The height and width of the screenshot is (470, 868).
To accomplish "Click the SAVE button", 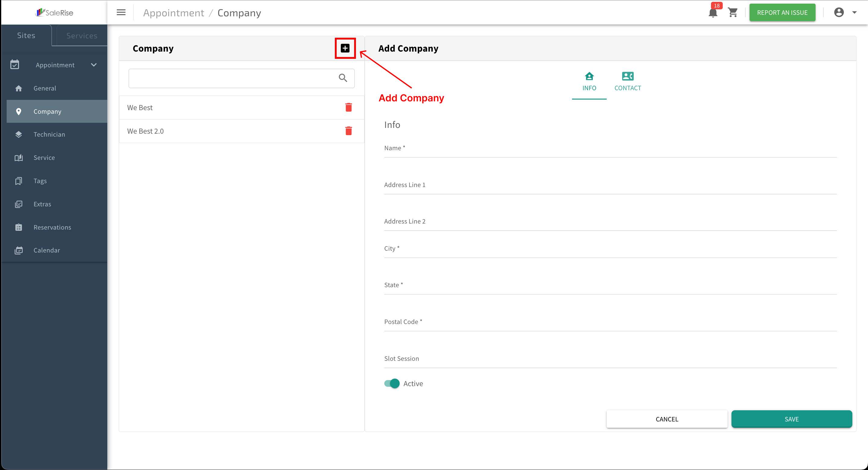I will pos(791,419).
